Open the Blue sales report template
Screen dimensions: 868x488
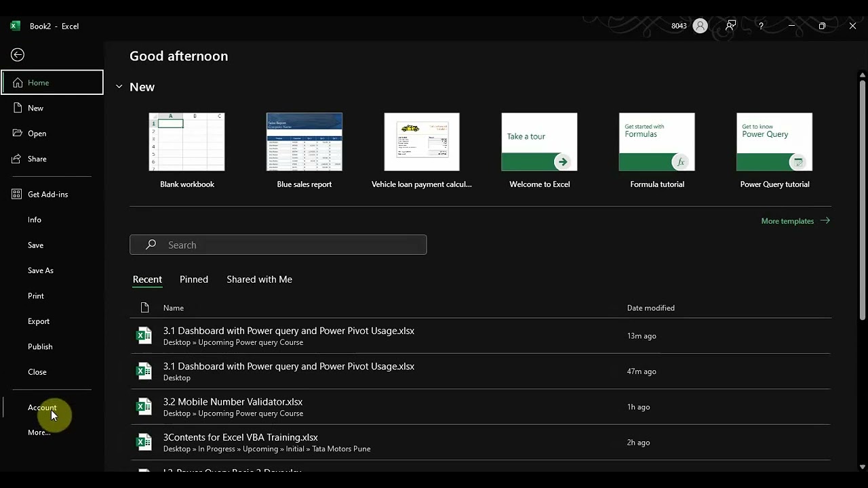[x=304, y=150]
